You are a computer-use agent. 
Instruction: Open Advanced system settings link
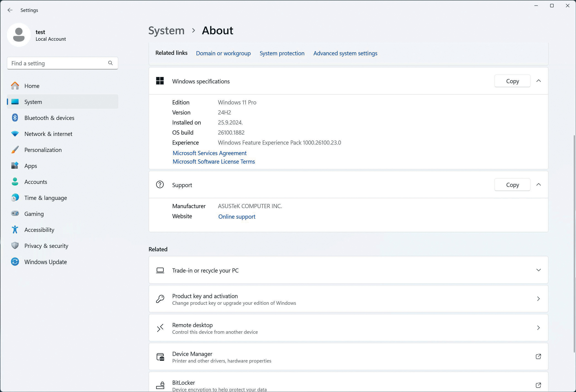click(345, 53)
